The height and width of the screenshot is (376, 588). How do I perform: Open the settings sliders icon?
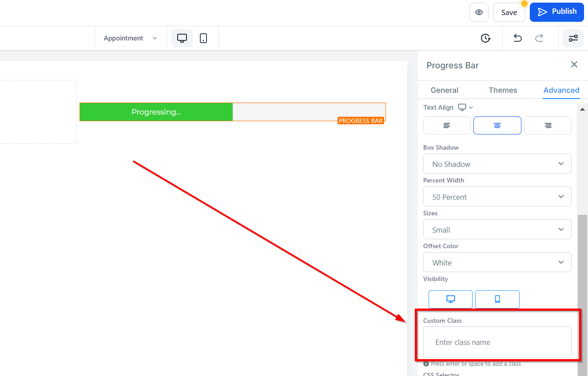tap(573, 38)
